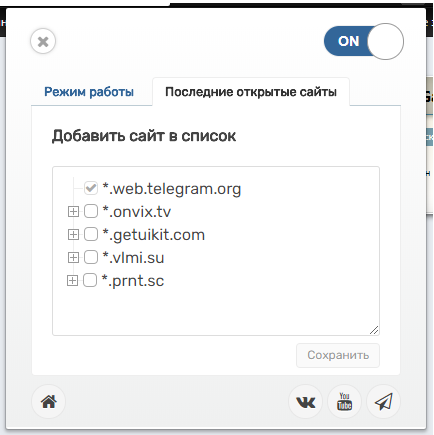Click the Сохранить button
This screenshot has width=434, height=435.
(338, 355)
